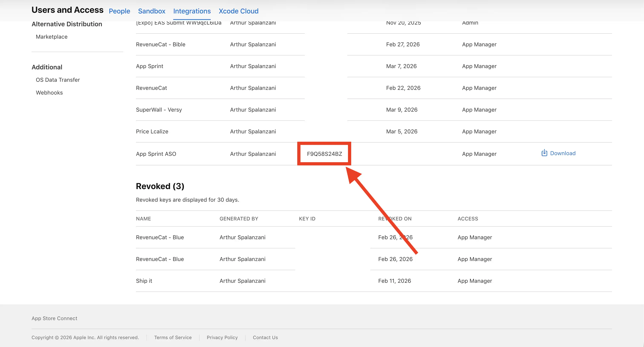
Task: Click App Store Connect in footer
Action: 54,318
